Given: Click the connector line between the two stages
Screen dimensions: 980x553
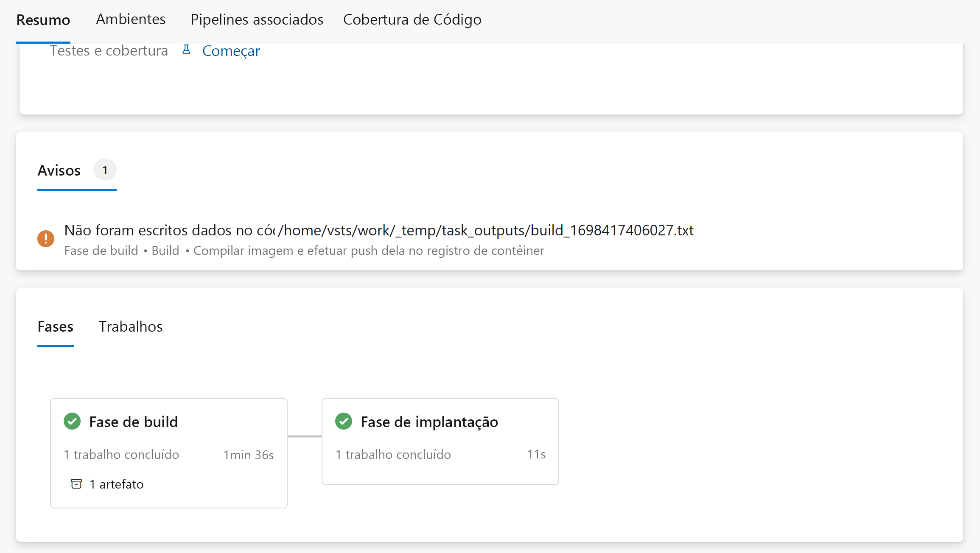Looking at the screenshot, I should 304,436.
